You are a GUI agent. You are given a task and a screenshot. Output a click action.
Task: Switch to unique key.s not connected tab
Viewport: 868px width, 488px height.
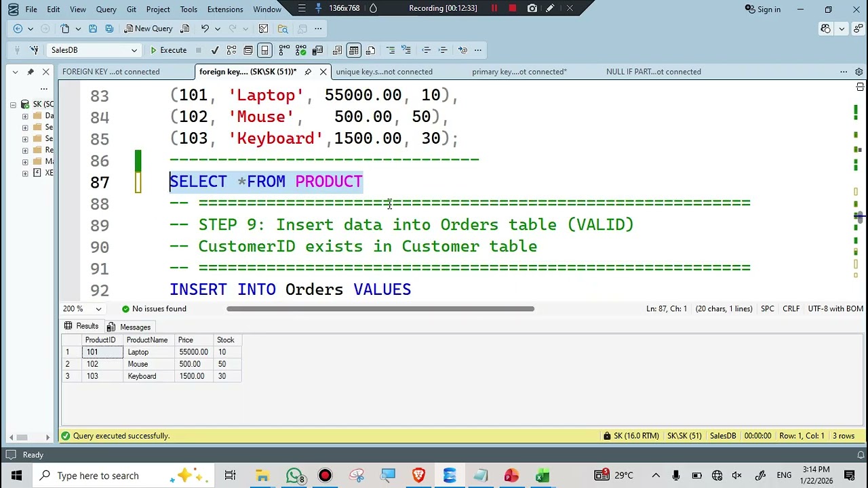[x=384, y=72]
